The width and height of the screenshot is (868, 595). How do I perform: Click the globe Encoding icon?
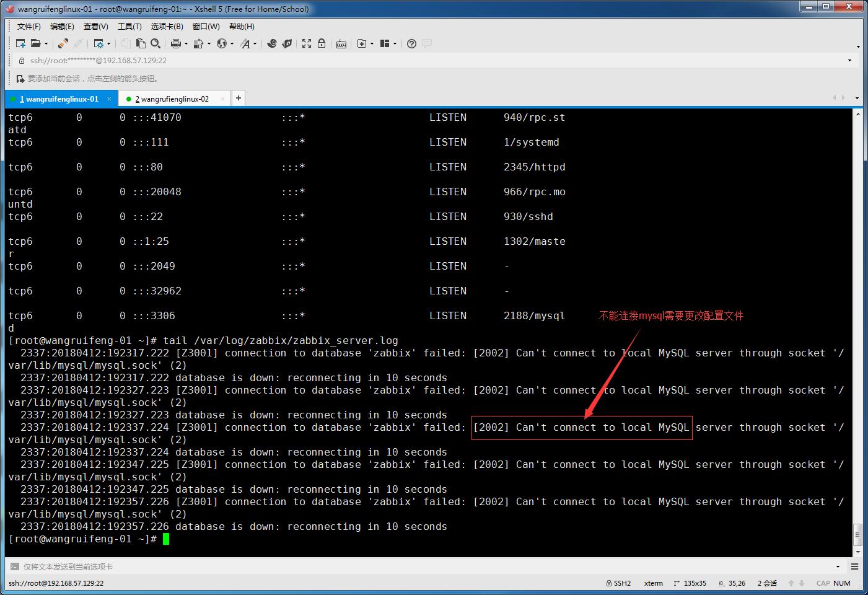[x=222, y=43]
